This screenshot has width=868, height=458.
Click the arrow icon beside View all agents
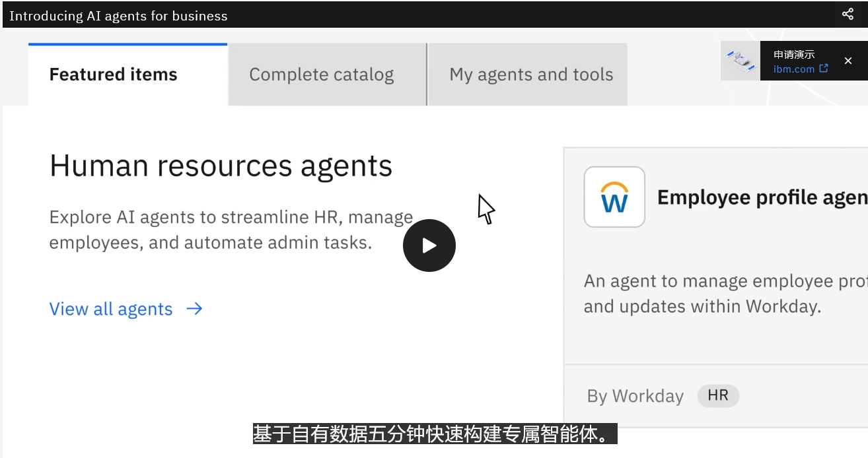coord(194,309)
